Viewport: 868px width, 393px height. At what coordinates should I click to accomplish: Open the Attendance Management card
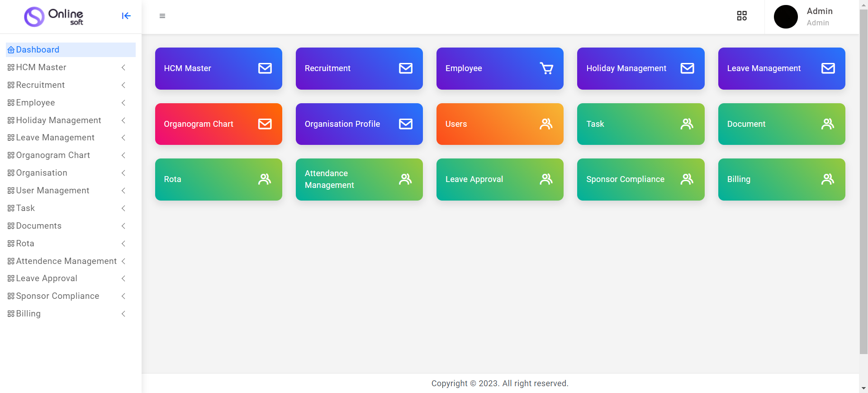coord(359,179)
